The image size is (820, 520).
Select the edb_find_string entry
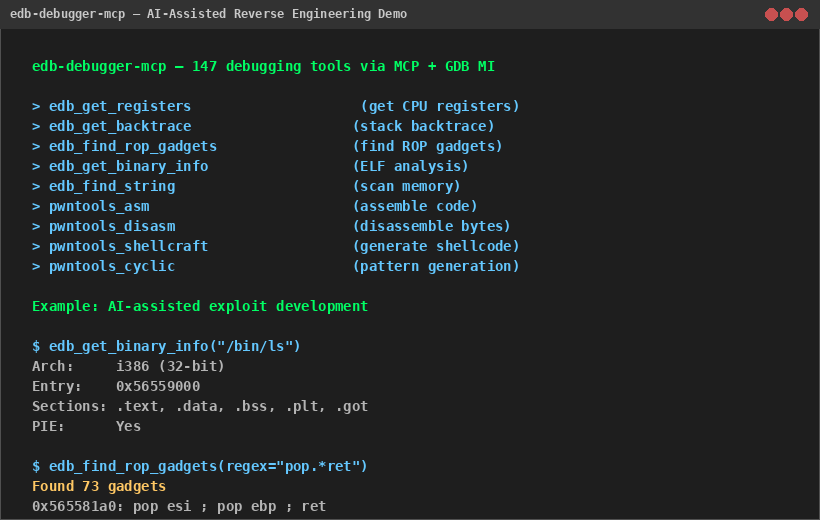[112, 186]
